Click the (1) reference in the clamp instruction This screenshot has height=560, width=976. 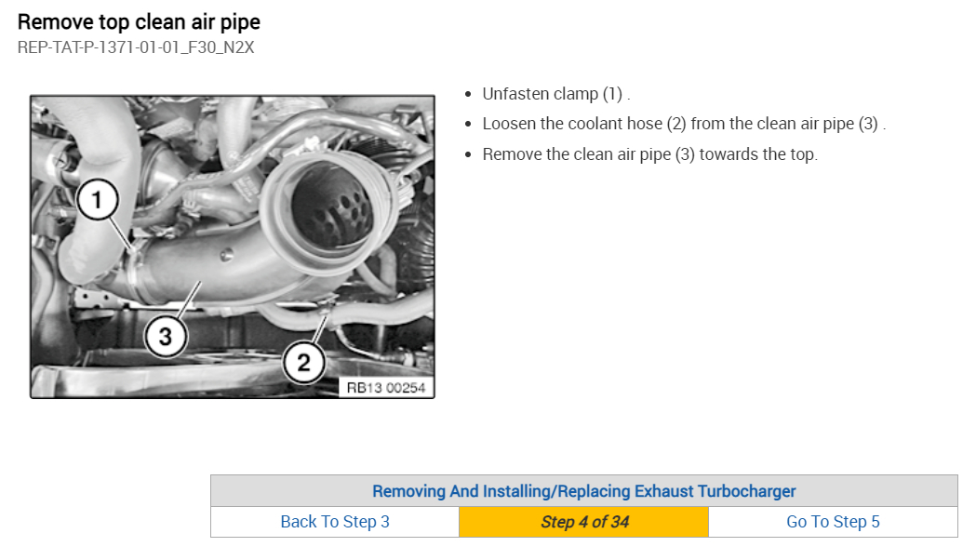tap(612, 94)
